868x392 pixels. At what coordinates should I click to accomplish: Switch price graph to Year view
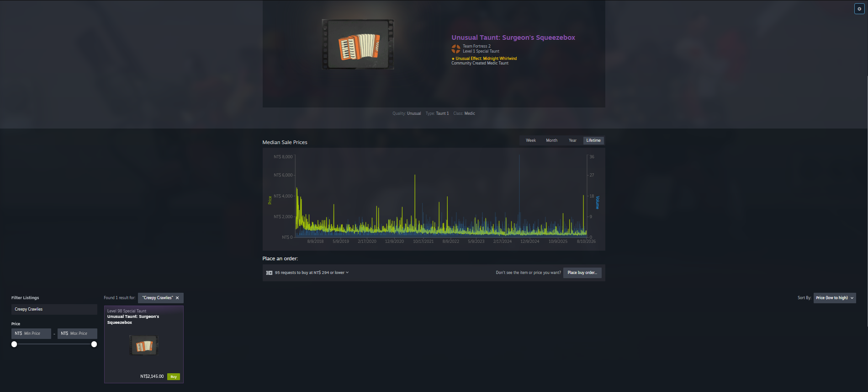(x=572, y=140)
